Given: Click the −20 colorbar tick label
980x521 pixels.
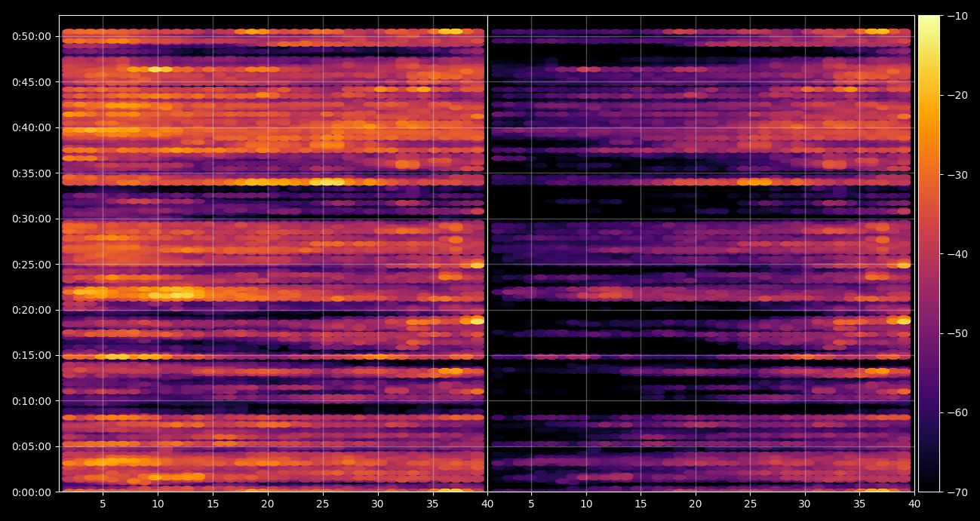Looking at the screenshot, I should (957, 95).
